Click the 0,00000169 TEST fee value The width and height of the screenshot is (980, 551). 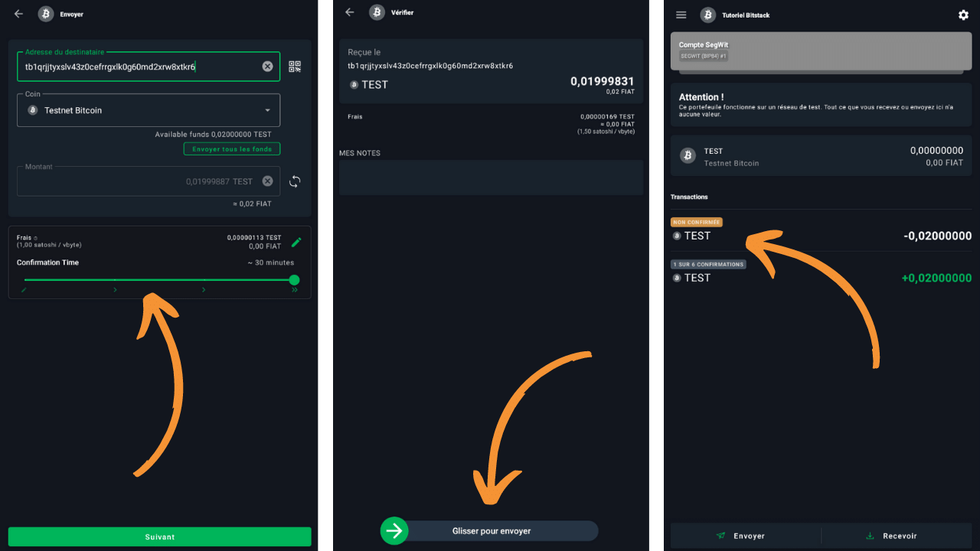tap(607, 116)
